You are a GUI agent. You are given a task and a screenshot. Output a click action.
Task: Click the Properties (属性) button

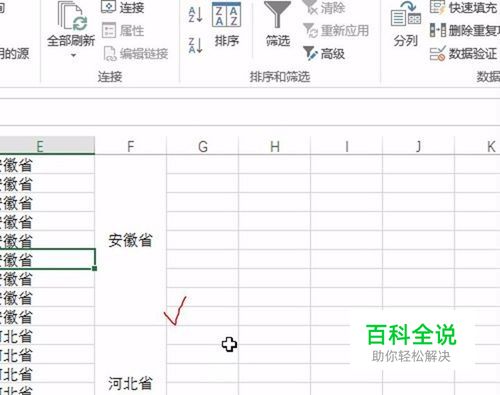pos(123,31)
